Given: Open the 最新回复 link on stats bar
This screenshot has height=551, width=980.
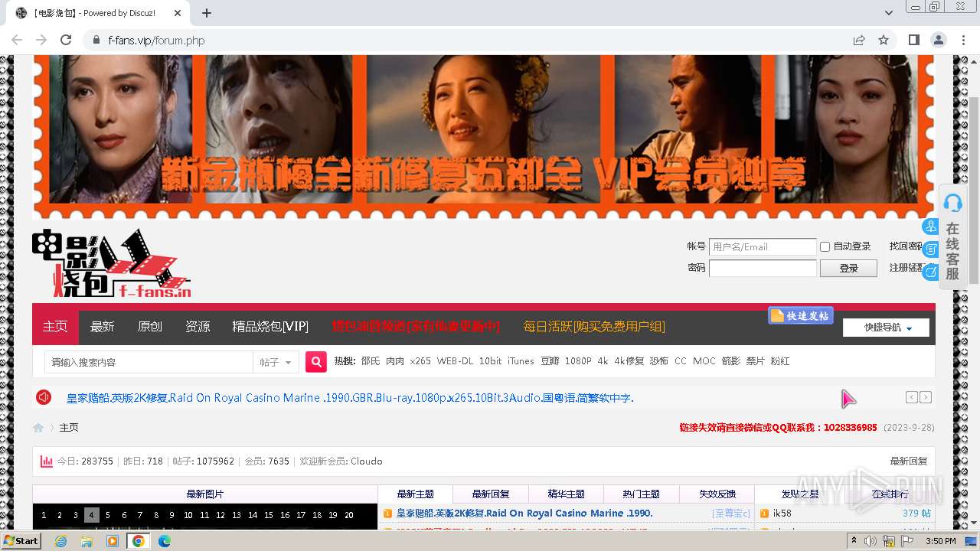Looking at the screenshot, I should click(x=909, y=461).
